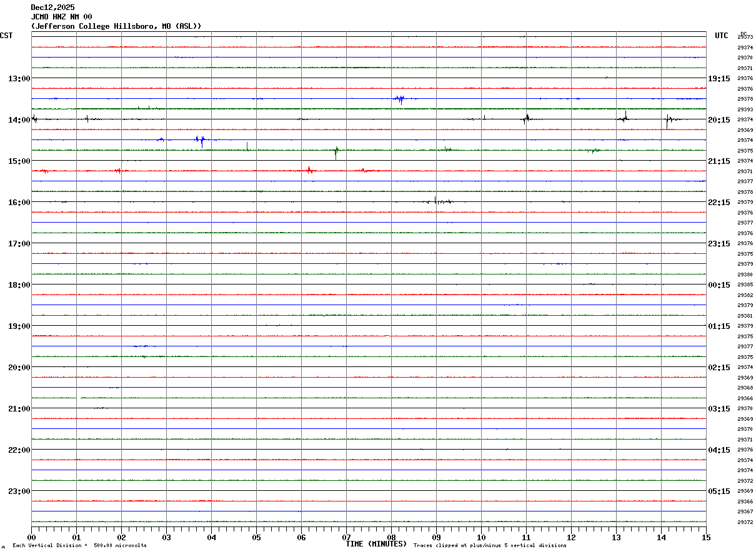This screenshot has width=756, height=554.
Task: Click the red burst near minute 06 on 15:15 trace
Action: [x=310, y=169]
